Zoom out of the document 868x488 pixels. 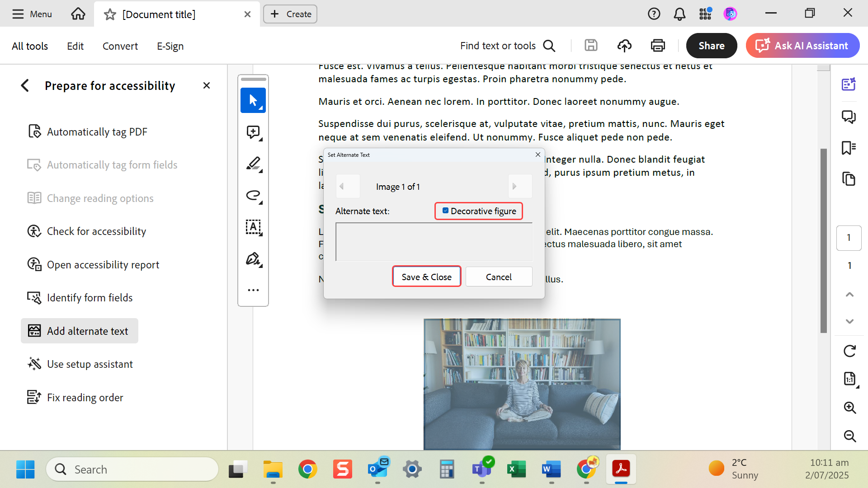coord(850,436)
